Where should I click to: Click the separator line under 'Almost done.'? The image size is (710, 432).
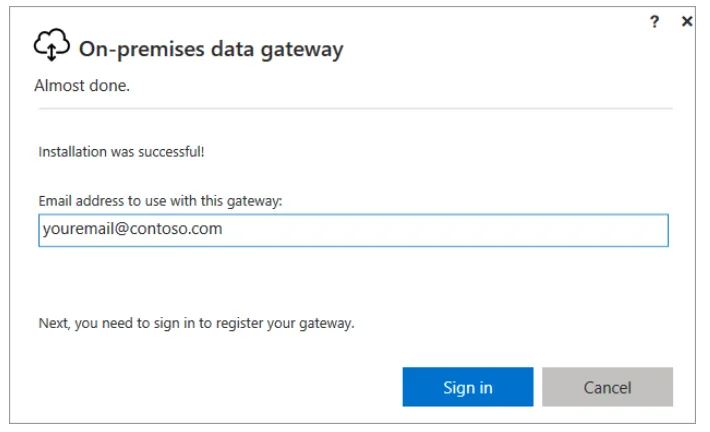tap(355, 109)
